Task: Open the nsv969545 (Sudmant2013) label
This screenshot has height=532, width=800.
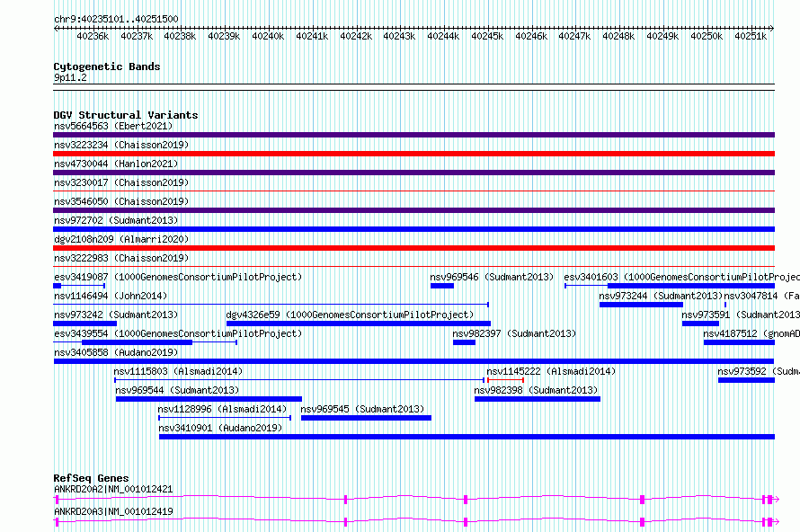Action: pos(362,409)
